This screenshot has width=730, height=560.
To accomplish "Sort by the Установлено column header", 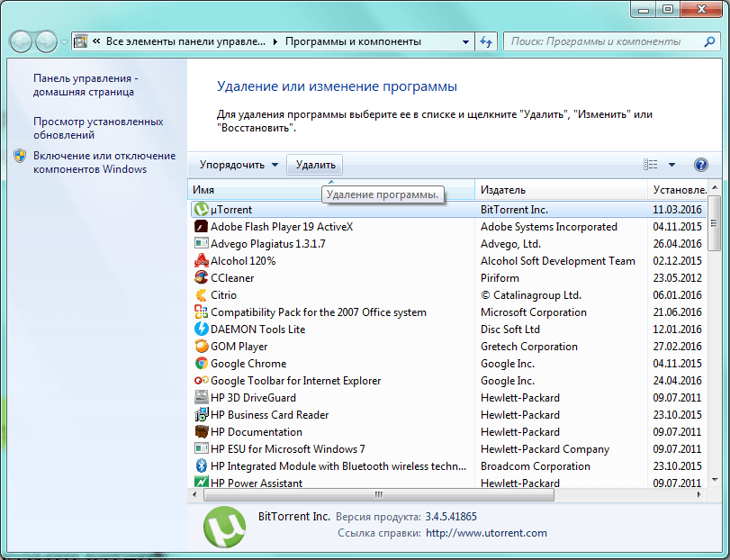I will tap(680, 190).
